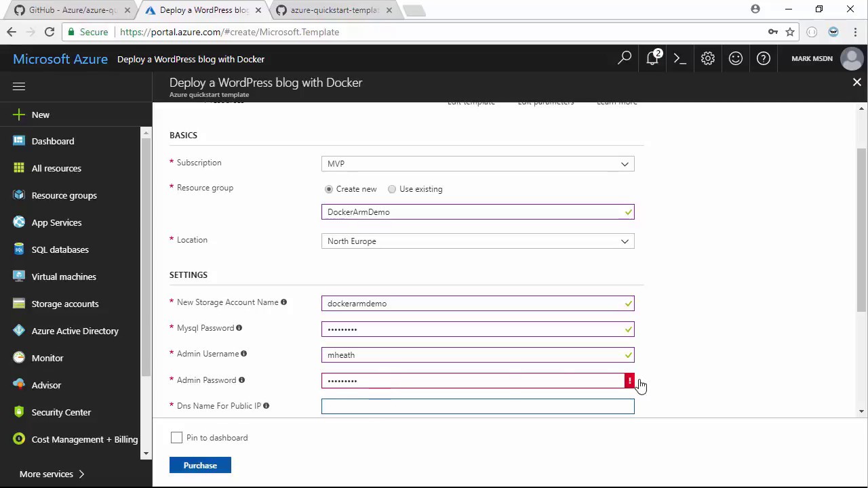Click the browser address bar URL
Image resolution: width=868 pixels, height=488 pixels.
[x=230, y=32]
